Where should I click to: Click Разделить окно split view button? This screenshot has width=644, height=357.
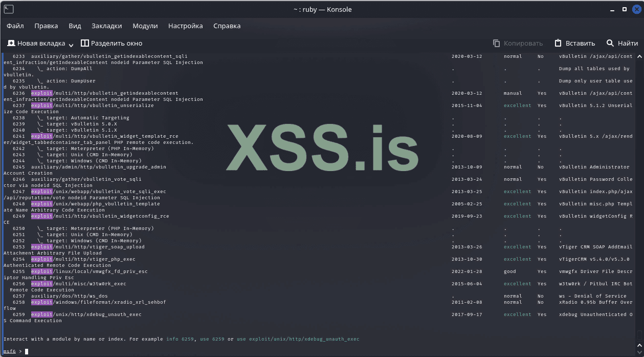pos(112,44)
